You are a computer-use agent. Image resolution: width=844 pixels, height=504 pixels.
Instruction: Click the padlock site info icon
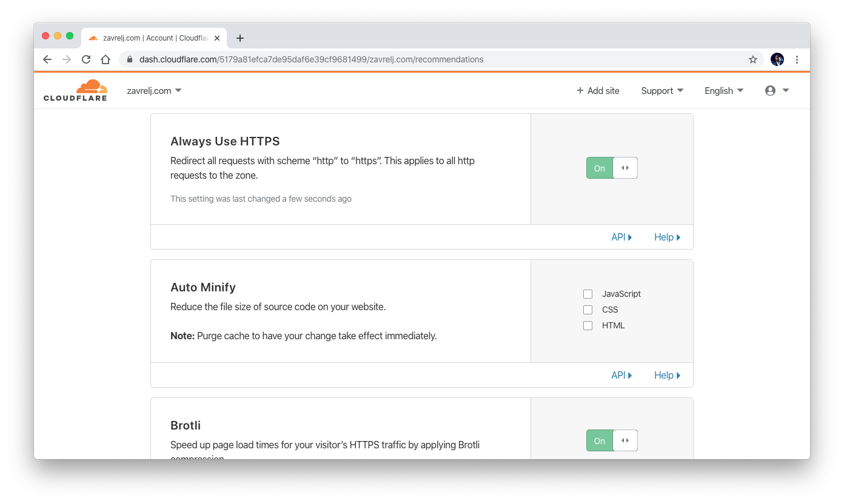(x=129, y=59)
